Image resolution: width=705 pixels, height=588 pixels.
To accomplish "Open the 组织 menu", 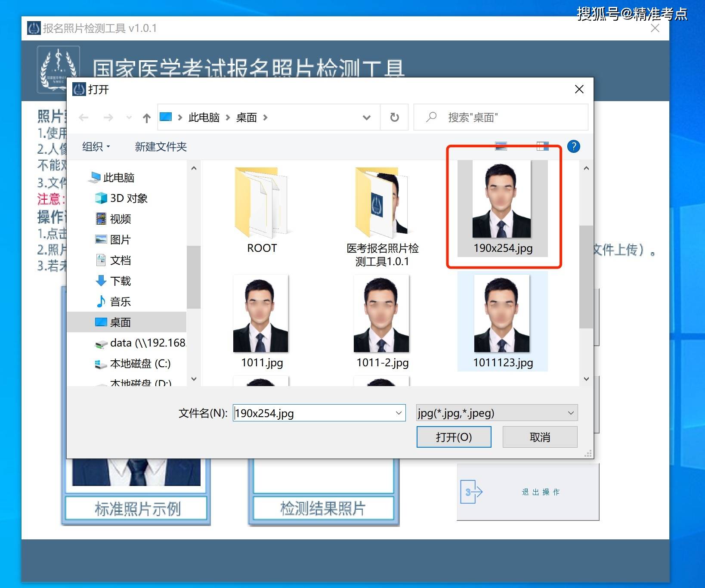I will tap(96, 147).
